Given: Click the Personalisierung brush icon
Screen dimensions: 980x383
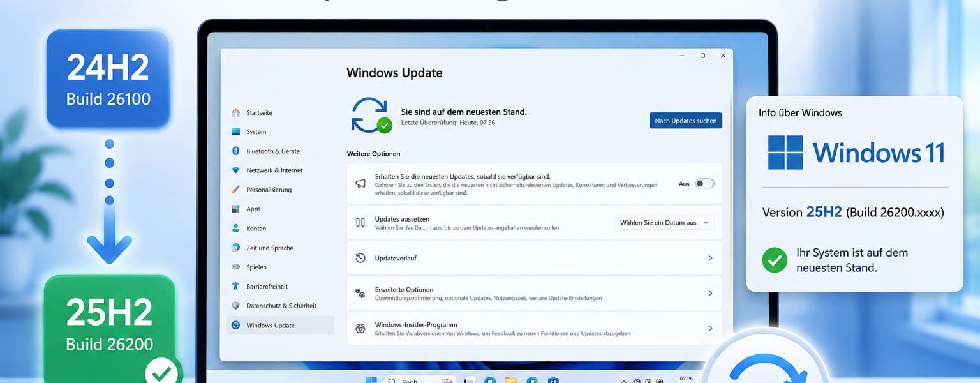Looking at the screenshot, I should [235, 190].
